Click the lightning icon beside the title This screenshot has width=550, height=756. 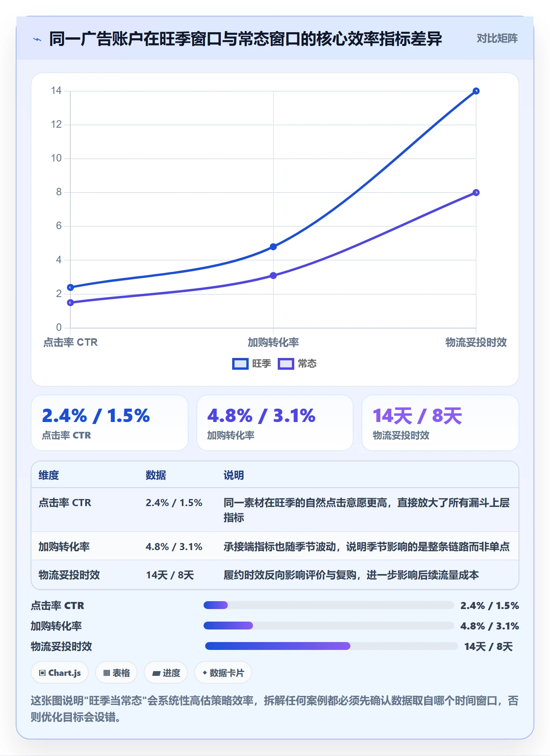pyautogui.click(x=37, y=39)
